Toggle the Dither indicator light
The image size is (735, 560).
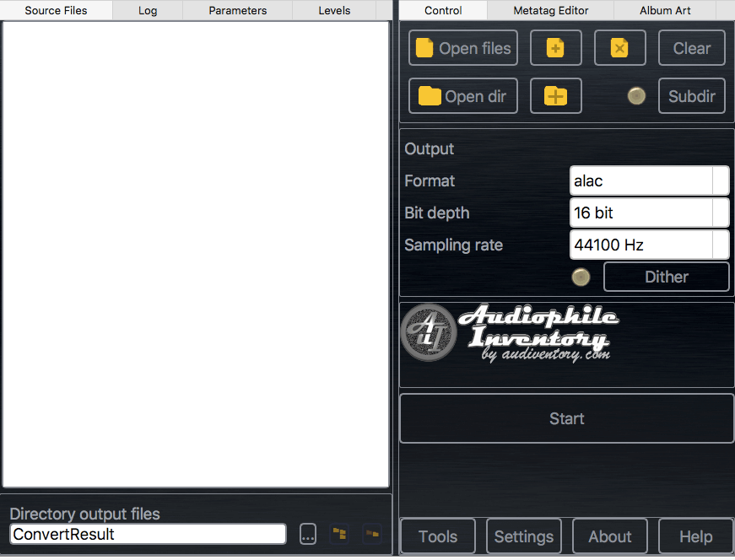(581, 277)
